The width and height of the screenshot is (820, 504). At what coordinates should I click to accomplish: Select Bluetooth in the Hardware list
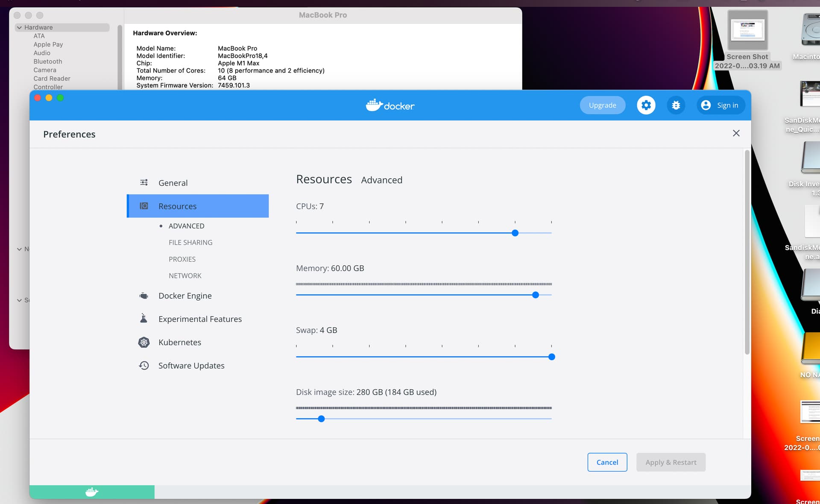47,61
